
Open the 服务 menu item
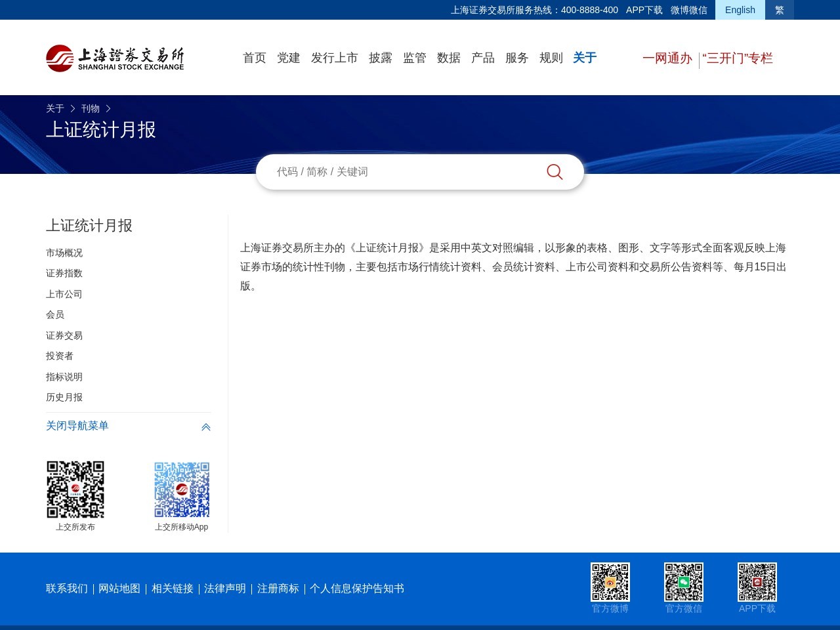click(x=517, y=58)
